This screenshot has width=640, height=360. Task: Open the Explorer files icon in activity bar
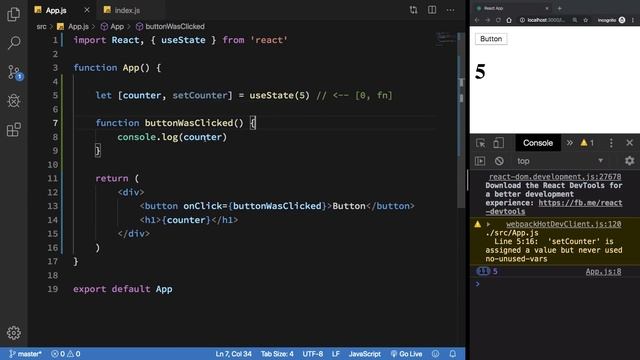pyautogui.click(x=13, y=14)
